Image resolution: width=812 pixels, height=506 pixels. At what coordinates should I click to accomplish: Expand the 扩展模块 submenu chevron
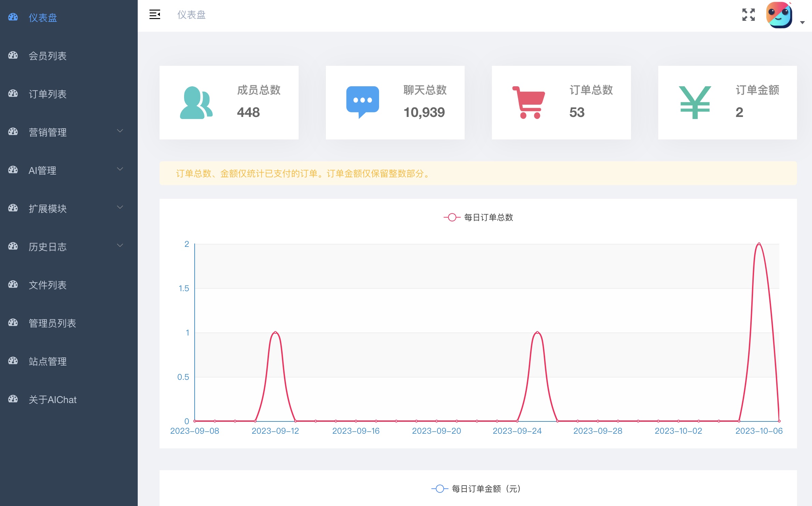pyautogui.click(x=120, y=207)
